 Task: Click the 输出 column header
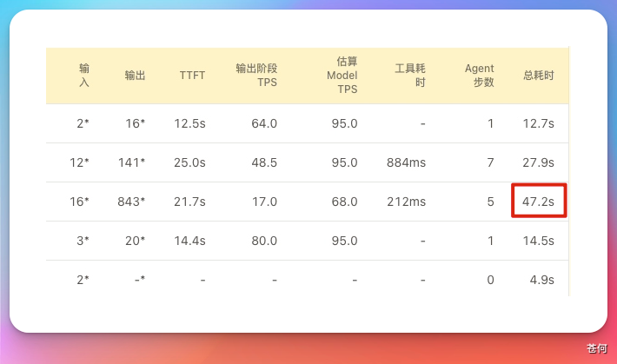coord(135,76)
